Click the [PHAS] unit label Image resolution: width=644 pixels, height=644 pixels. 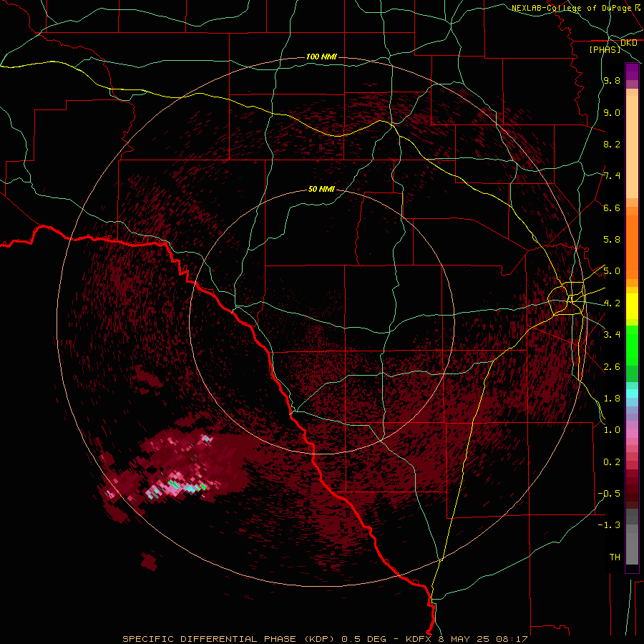(605, 49)
